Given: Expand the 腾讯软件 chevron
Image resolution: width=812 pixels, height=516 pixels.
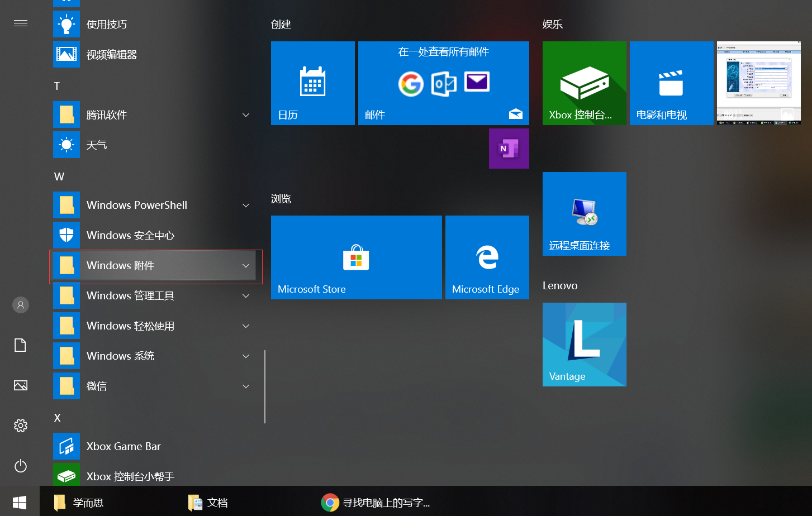Looking at the screenshot, I should click(246, 115).
